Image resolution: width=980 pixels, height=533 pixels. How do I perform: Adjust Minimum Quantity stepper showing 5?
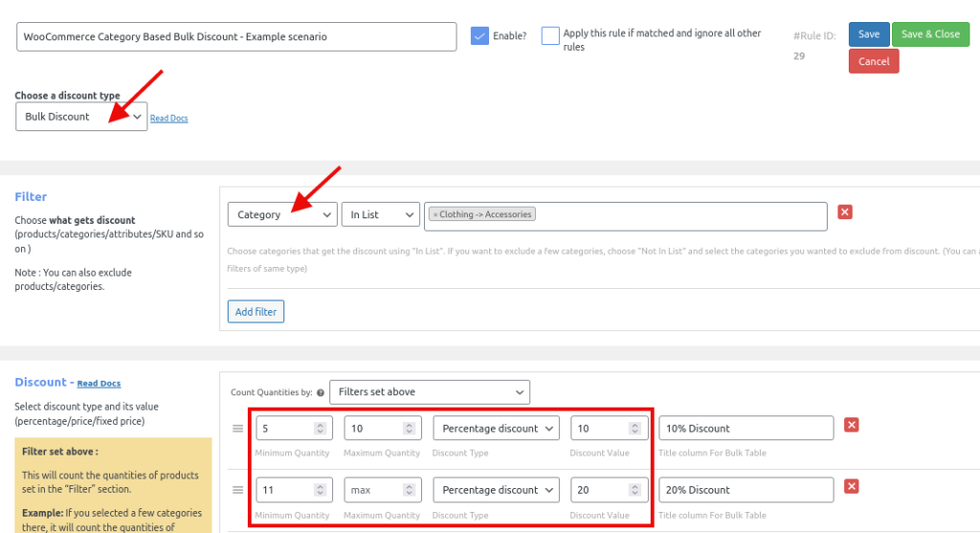[320, 428]
